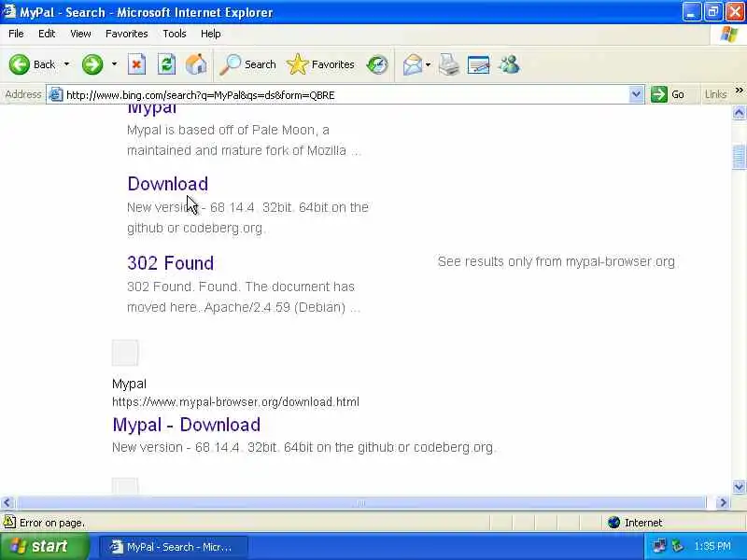This screenshot has height=560, width=747.
Task: Go to the Home page icon
Action: 196,64
